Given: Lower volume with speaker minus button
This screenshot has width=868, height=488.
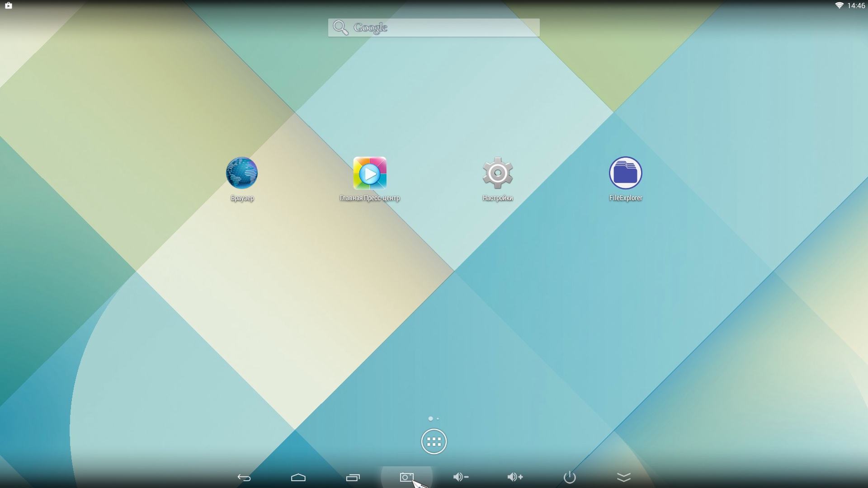Looking at the screenshot, I should [x=461, y=477].
